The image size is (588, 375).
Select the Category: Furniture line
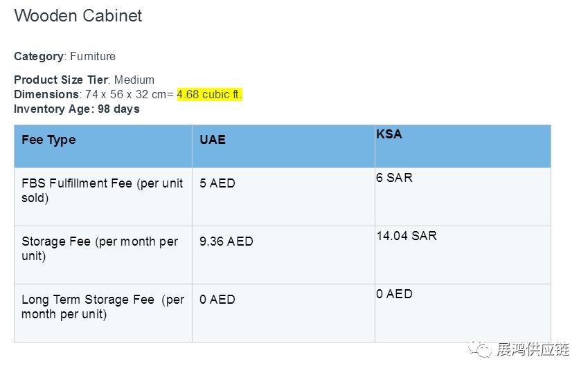[64, 57]
